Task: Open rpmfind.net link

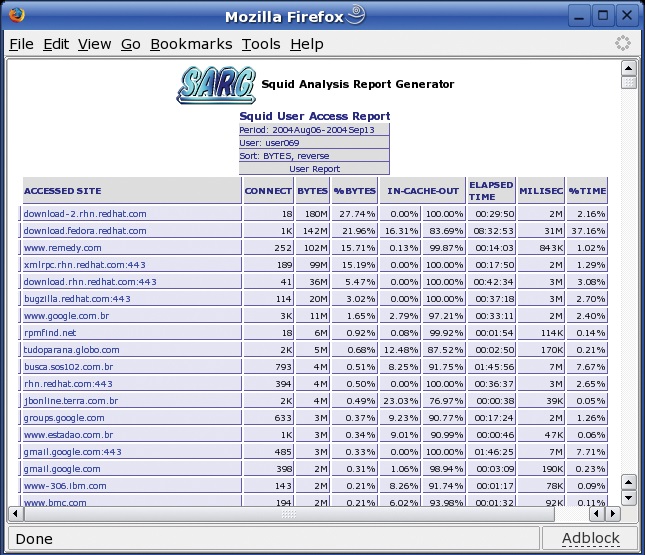Action: click(x=50, y=333)
